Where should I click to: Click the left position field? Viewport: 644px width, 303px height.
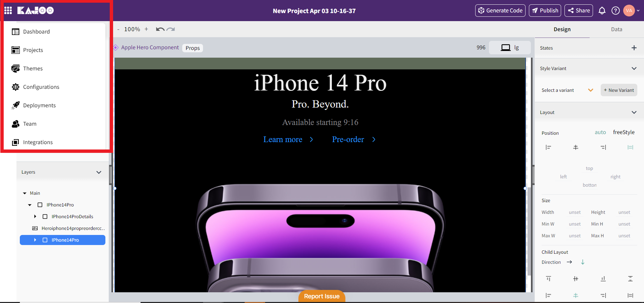coord(563,177)
